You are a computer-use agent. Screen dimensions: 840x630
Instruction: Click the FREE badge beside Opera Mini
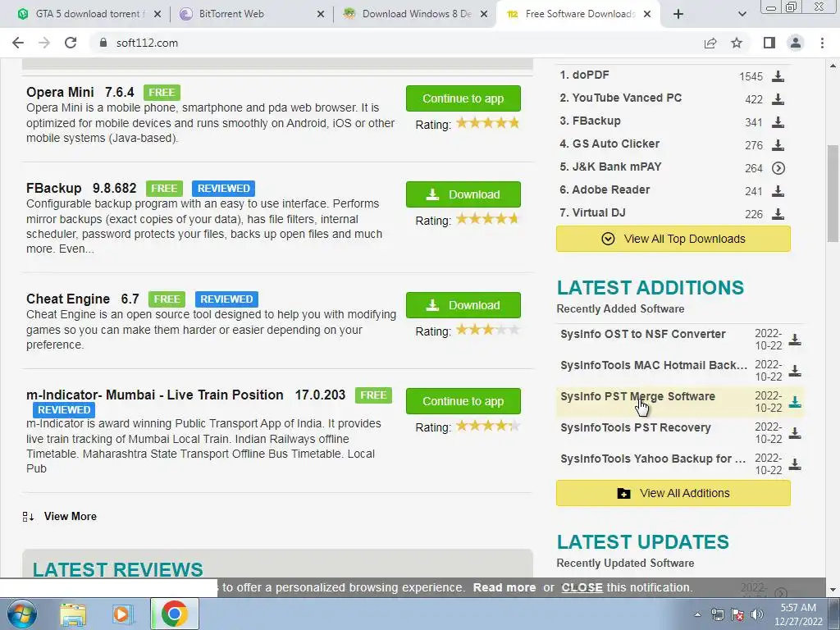coord(162,93)
